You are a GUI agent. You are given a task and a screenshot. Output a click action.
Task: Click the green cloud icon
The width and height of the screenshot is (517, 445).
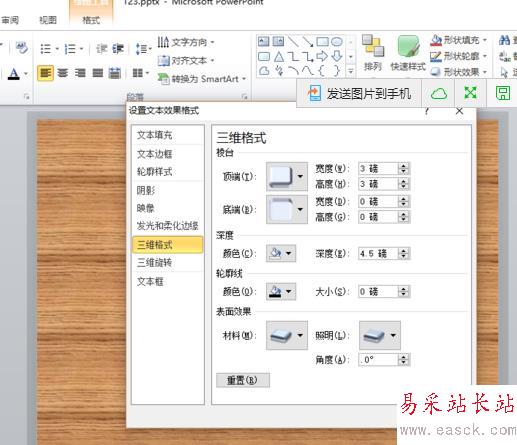pos(439,94)
